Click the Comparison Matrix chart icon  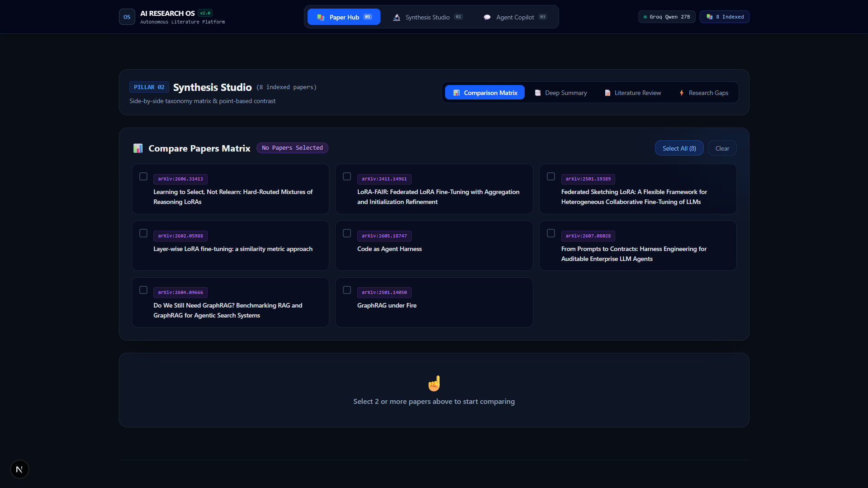coord(456,93)
